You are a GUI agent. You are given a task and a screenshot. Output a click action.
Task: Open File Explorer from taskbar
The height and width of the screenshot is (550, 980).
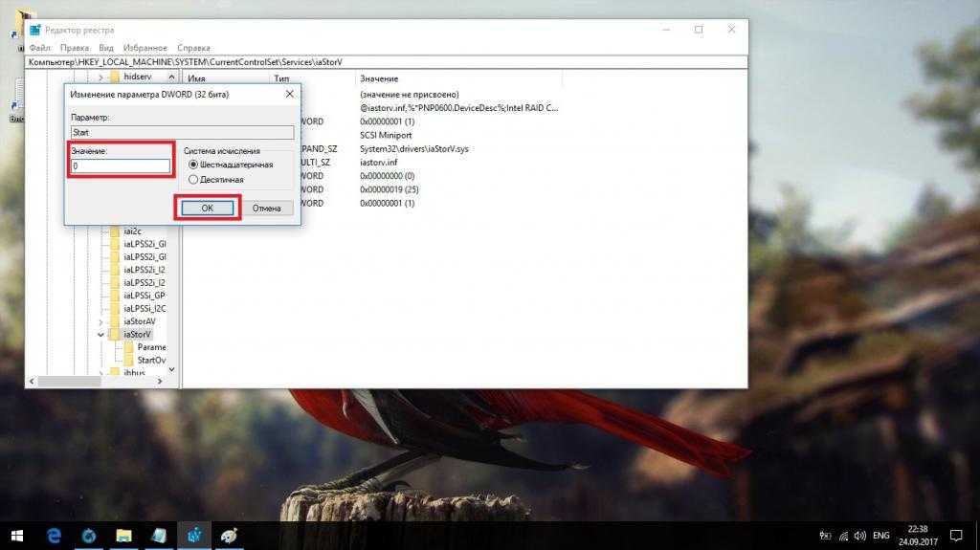123,536
